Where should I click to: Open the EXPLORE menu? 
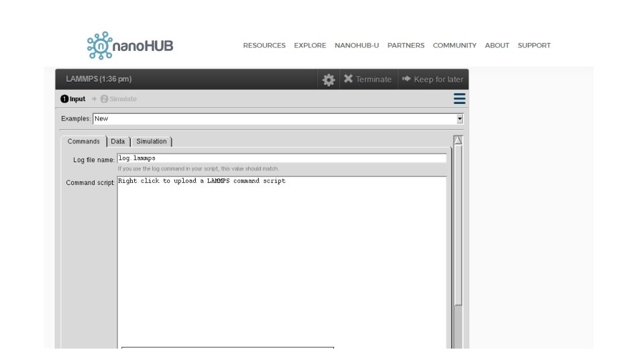310,46
